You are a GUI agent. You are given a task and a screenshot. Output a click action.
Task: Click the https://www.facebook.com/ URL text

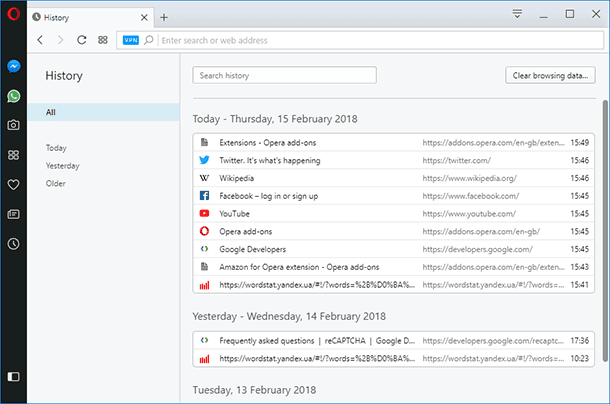tap(471, 196)
